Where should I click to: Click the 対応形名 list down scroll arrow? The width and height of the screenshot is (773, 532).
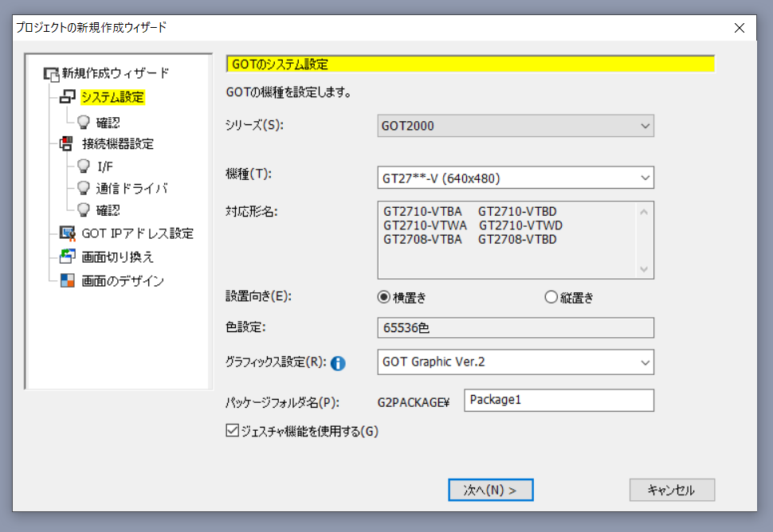tap(644, 269)
